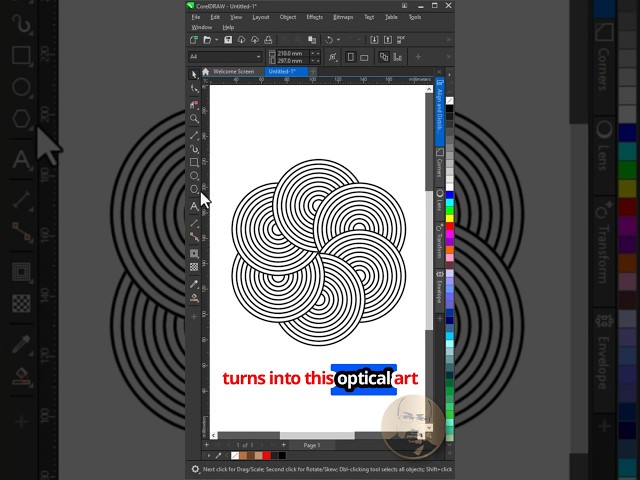The image size is (640, 480).
Task: Open the Align and Distribute docker tab
Action: pyautogui.click(x=440, y=111)
